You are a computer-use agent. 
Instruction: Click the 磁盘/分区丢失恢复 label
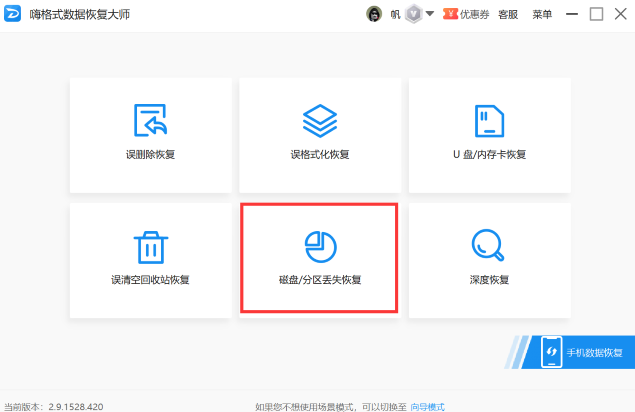pos(320,280)
